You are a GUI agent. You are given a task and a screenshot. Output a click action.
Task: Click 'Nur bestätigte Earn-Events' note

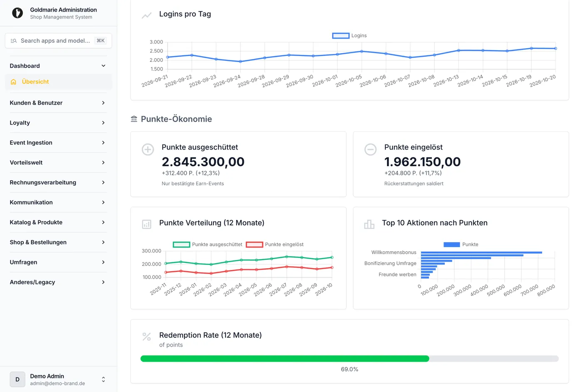pyautogui.click(x=192, y=184)
